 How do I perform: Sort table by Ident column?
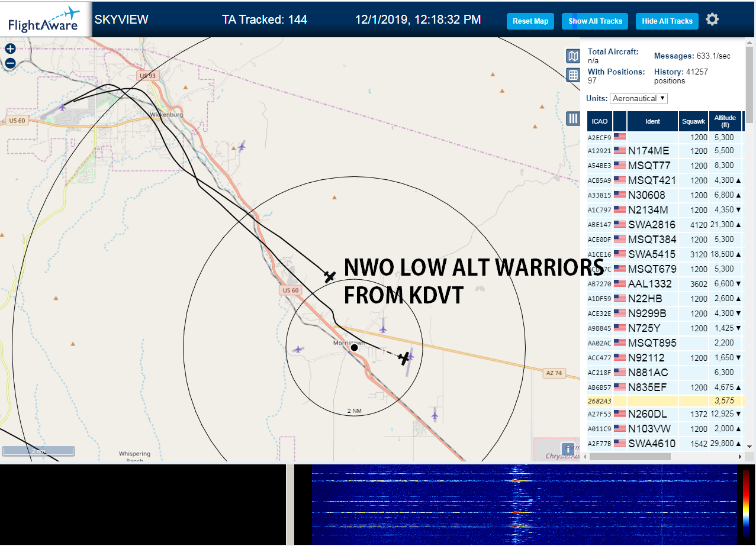(652, 121)
